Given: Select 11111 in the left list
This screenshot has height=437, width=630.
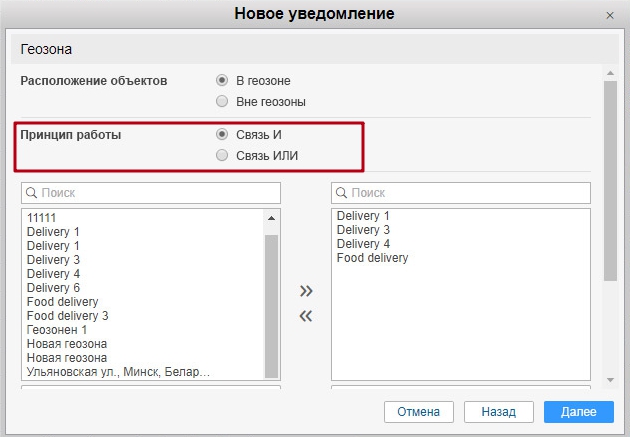Looking at the screenshot, I should coord(41,217).
